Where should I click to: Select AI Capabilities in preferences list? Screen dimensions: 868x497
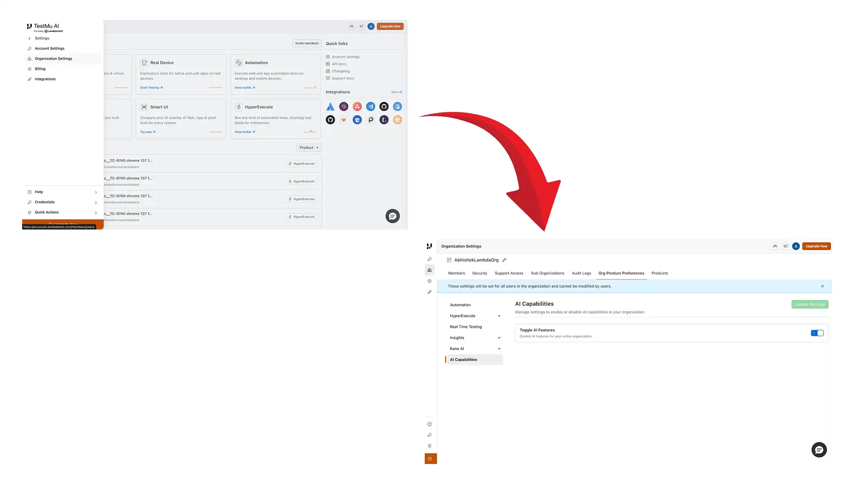coord(474,360)
